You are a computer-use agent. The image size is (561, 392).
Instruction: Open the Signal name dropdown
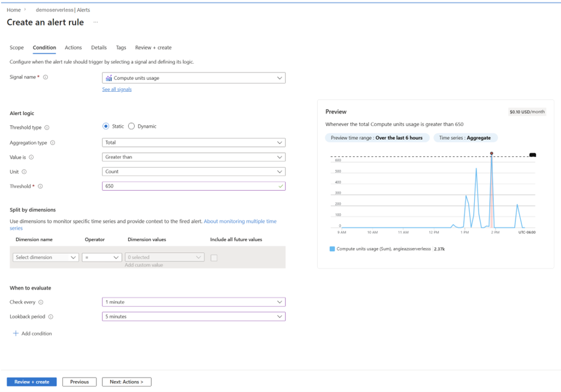click(194, 78)
